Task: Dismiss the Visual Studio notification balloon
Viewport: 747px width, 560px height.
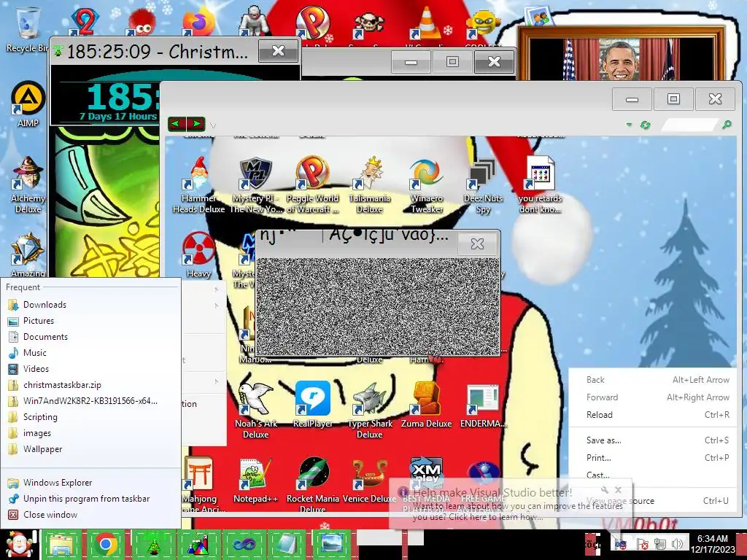Action: click(x=618, y=489)
